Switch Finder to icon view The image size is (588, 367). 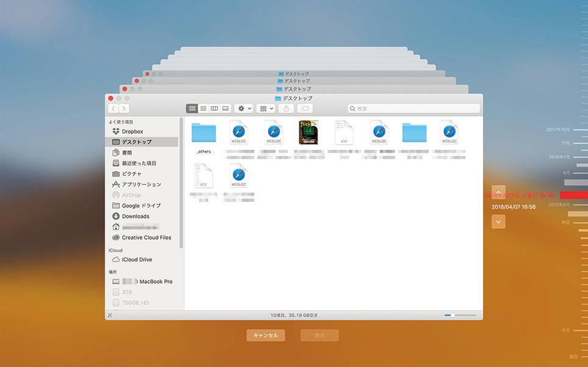pyautogui.click(x=193, y=108)
